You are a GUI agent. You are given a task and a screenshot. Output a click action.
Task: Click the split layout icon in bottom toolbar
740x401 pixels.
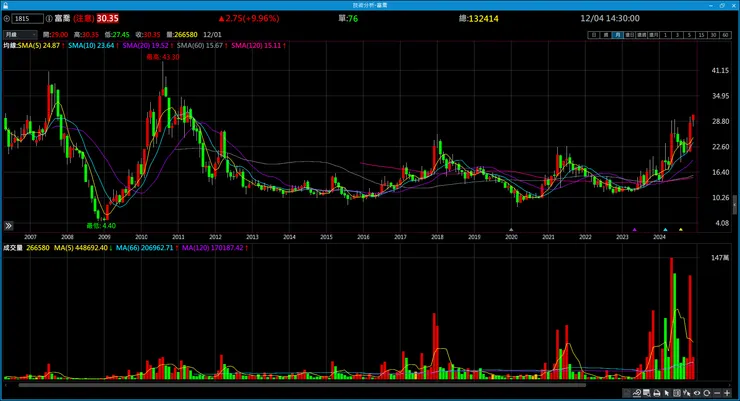677,393
